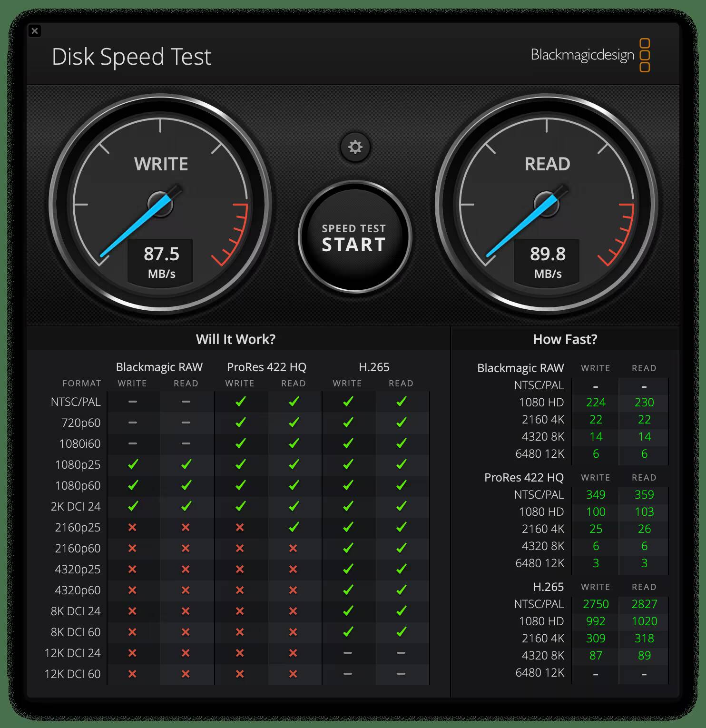Click the "318" H.265 2160 4K read value
The image size is (706, 728).
coord(644,639)
